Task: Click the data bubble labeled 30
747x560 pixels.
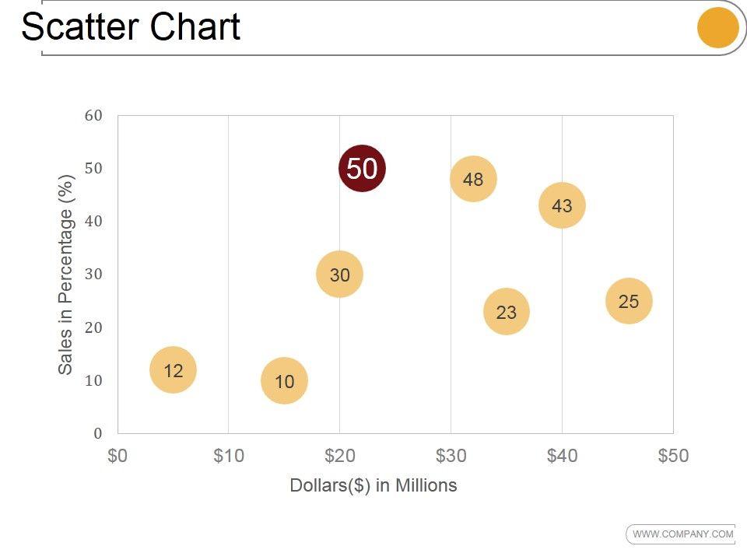Action: 339,274
